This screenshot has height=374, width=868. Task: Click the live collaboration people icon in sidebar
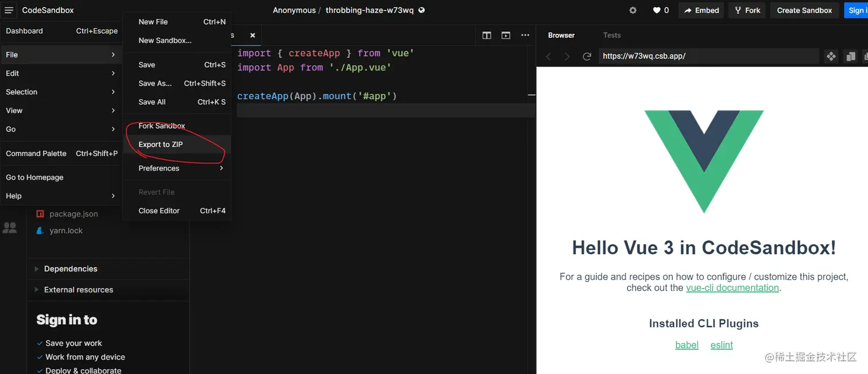coord(10,228)
